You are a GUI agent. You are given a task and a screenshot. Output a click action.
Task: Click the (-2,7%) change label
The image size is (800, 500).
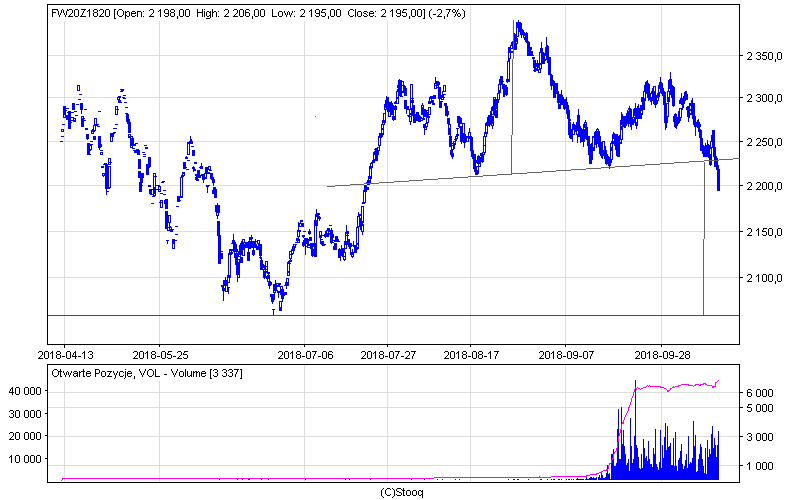(447, 14)
